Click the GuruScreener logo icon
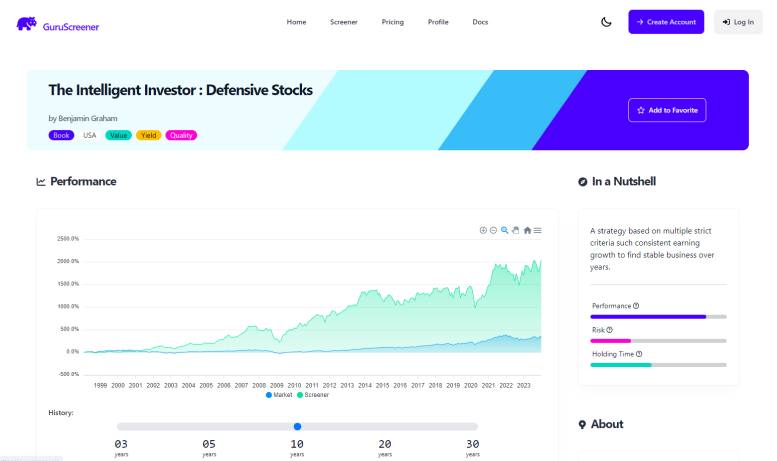Screen dimensions: 777x461 [26, 22]
